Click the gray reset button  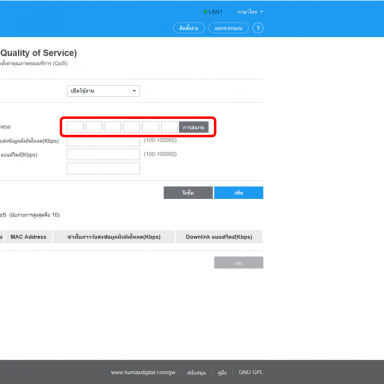pyautogui.click(x=188, y=193)
